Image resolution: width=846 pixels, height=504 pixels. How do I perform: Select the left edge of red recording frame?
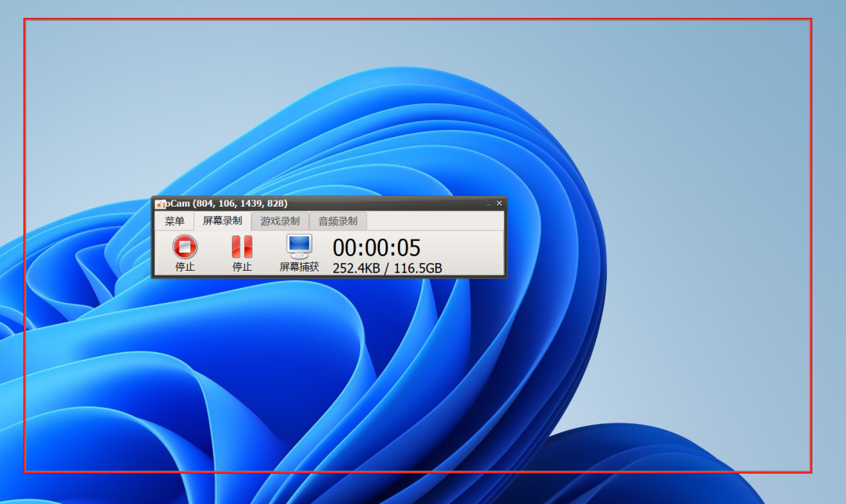25,352
